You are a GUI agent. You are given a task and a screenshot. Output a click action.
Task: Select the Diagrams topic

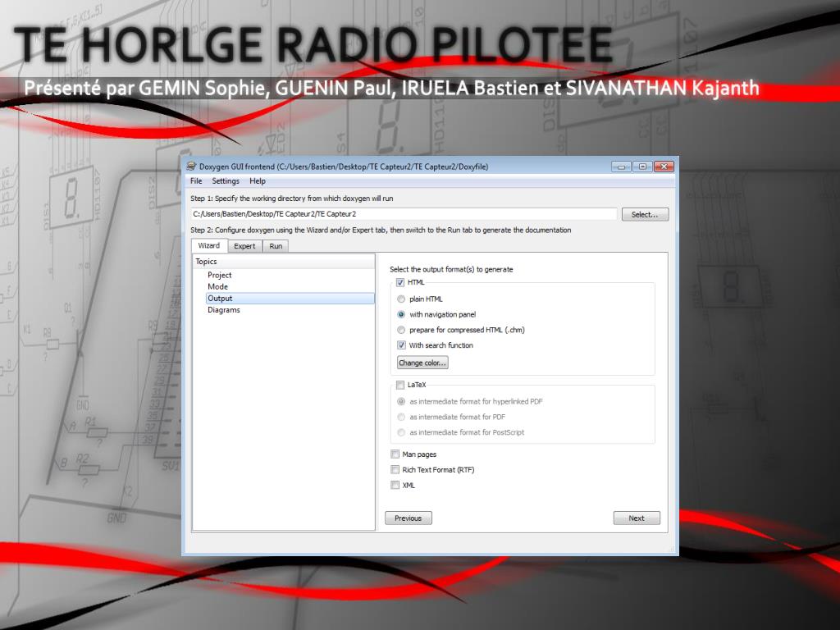(223, 310)
